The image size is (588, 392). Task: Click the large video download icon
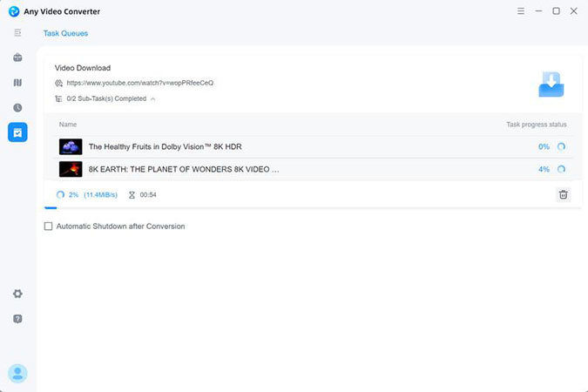(x=551, y=84)
